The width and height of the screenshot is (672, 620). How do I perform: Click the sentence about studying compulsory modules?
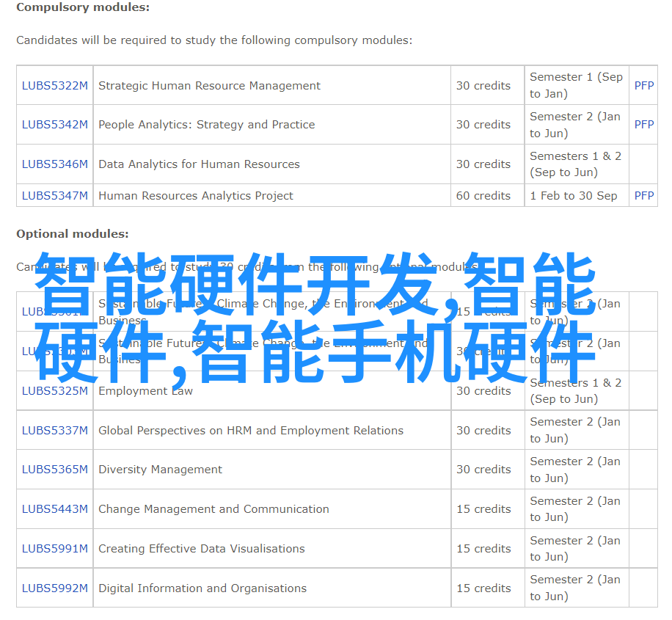(214, 40)
